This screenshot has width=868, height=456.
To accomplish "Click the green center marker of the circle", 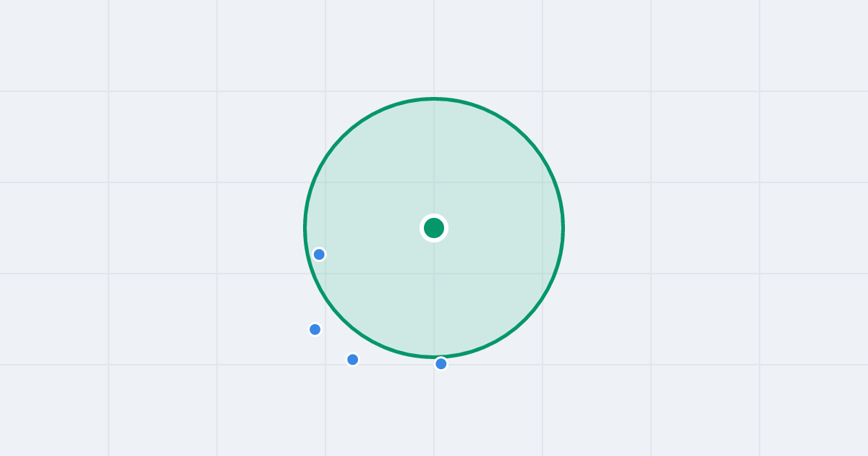I will point(434,228).
